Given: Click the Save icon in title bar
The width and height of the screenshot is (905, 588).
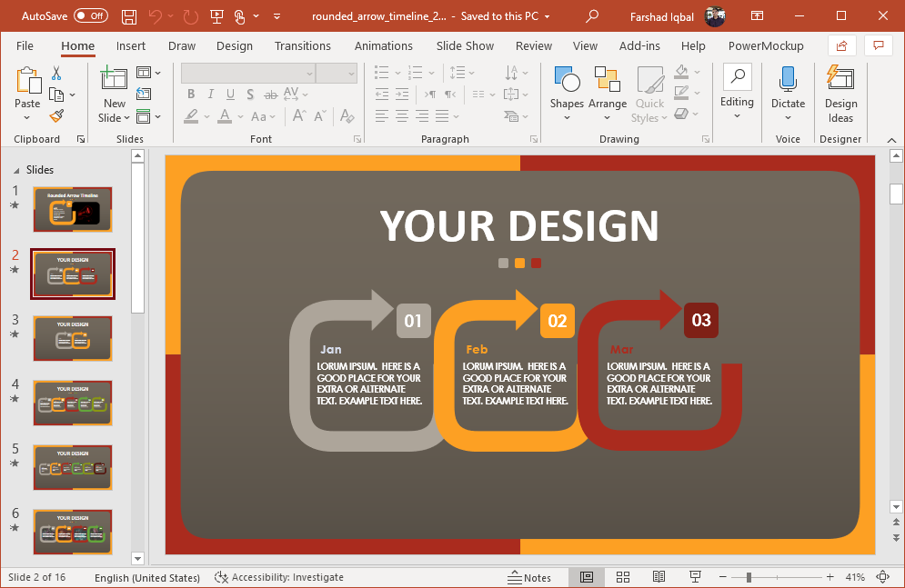Looking at the screenshot, I should point(129,16).
